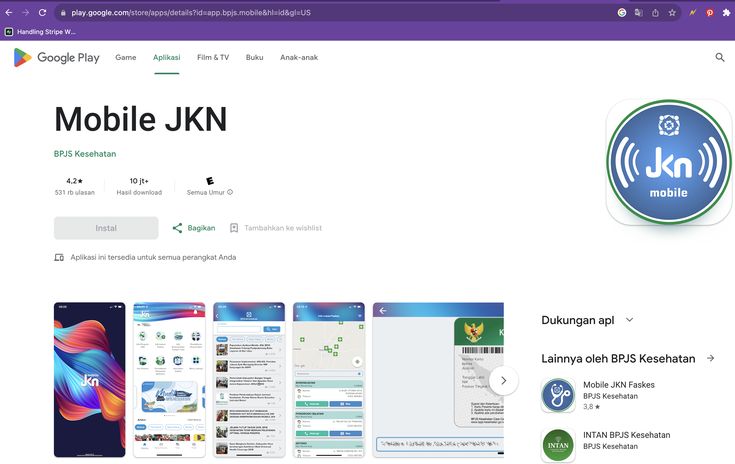This screenshot has width=735, height=464.
Task: Open the news list screenshot thumbnail
Action: (x=249, y=380)
